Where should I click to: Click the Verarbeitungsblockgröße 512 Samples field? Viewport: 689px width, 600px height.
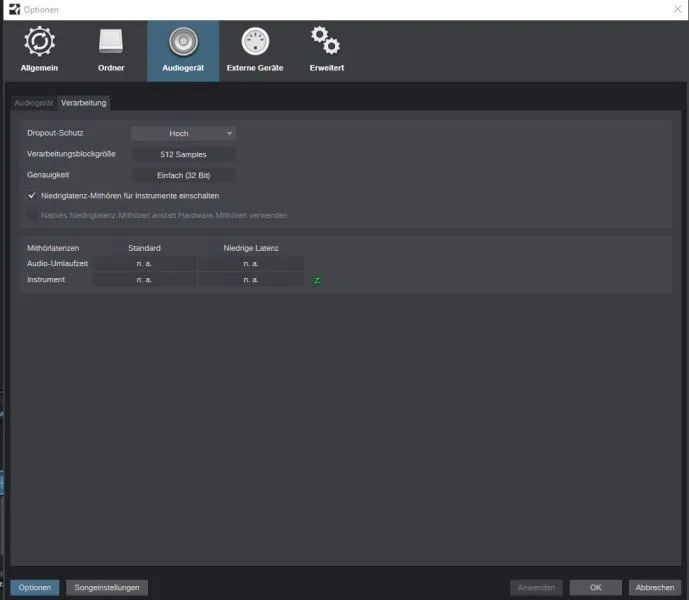pos(183,154)
